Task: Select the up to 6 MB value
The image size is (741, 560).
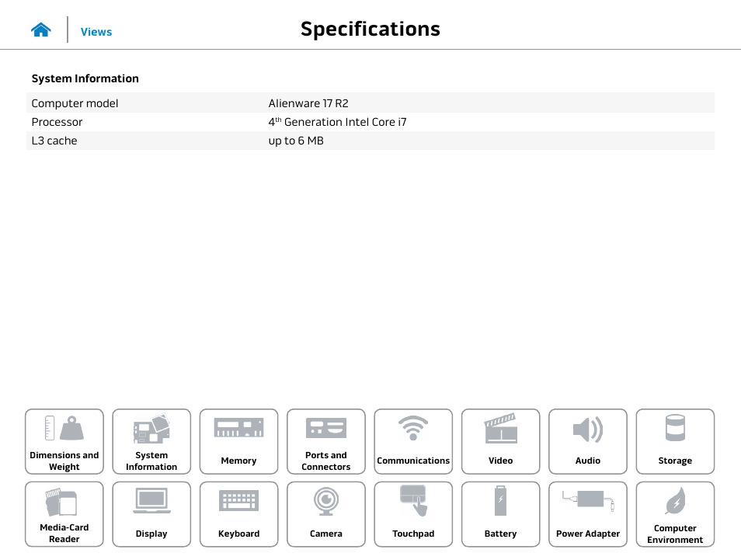Action: click(296, 141)
